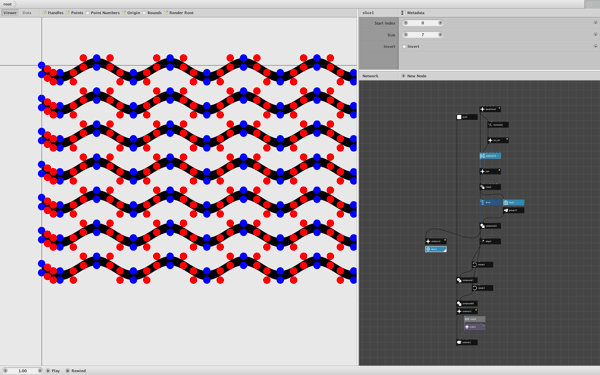This screenshot has width=600, height=375.
Task: Select the group node beneath the right light blue node
Action: click(x=514, y=210)
